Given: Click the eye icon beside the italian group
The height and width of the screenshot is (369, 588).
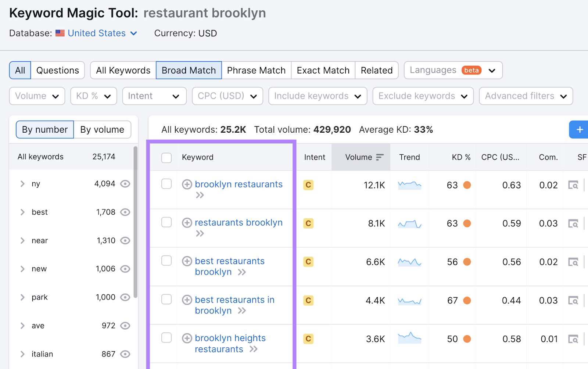Looking at the screenshot, I should pos(125,354).
